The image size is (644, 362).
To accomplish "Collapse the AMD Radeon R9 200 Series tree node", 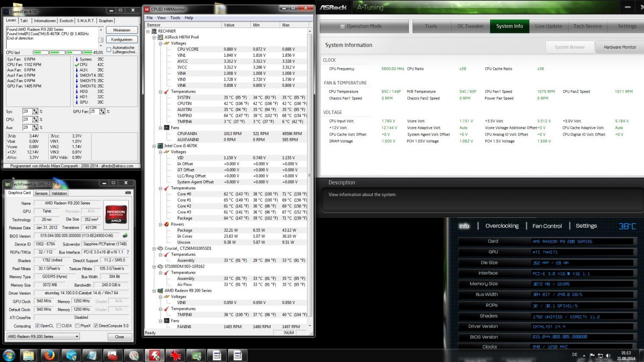I will pos(154,291).
